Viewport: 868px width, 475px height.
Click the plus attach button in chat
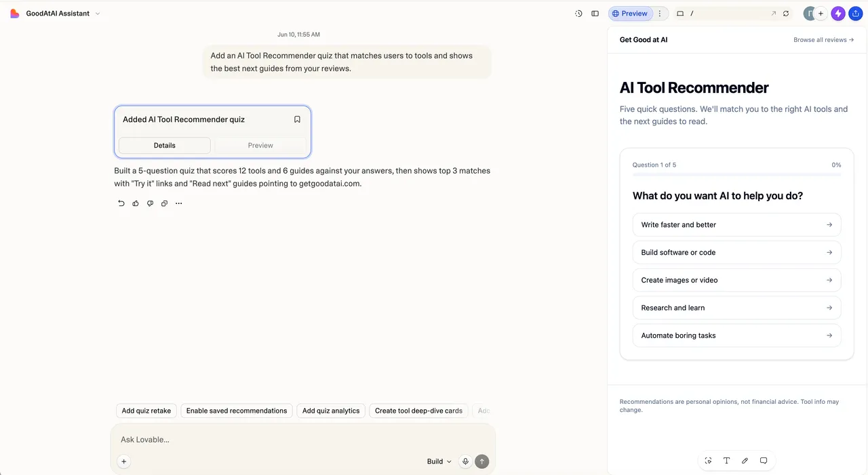pos(123,461)
